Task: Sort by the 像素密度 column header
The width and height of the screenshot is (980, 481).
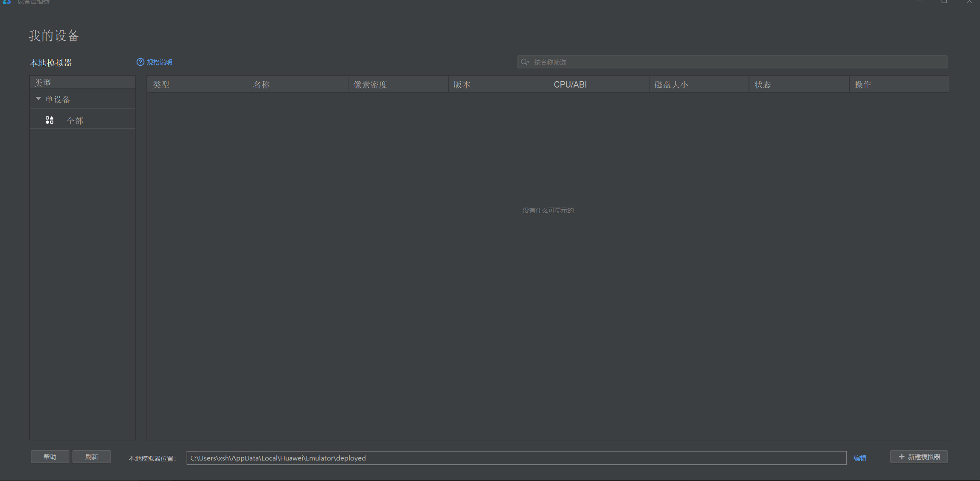Action: click(x=398, y=85)
